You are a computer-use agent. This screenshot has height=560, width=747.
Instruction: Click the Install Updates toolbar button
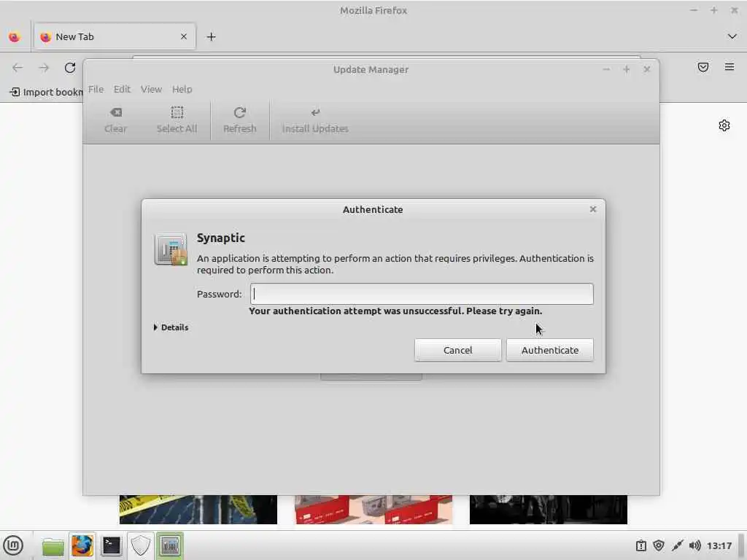point(315,120)
